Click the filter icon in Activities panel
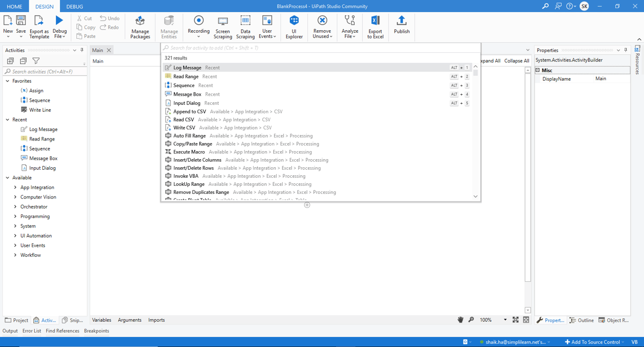 click(x=36, y=61)
